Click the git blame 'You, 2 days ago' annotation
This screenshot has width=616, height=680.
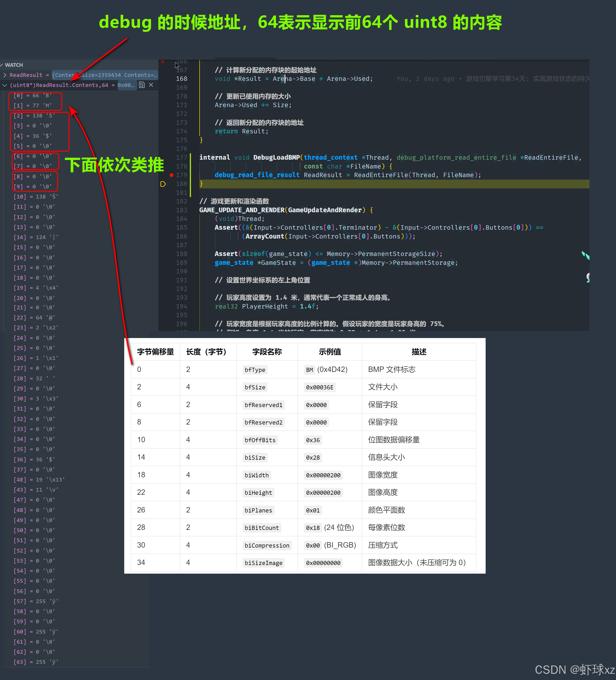point(425,79)
